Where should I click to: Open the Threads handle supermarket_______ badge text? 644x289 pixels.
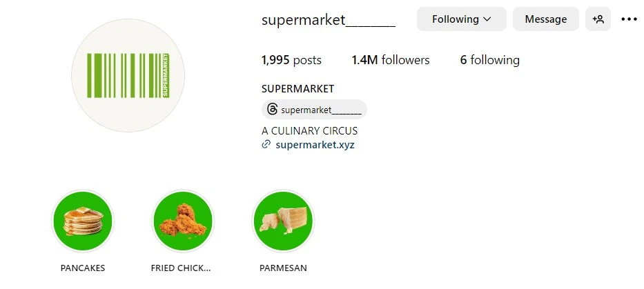[x=321, y=110]
